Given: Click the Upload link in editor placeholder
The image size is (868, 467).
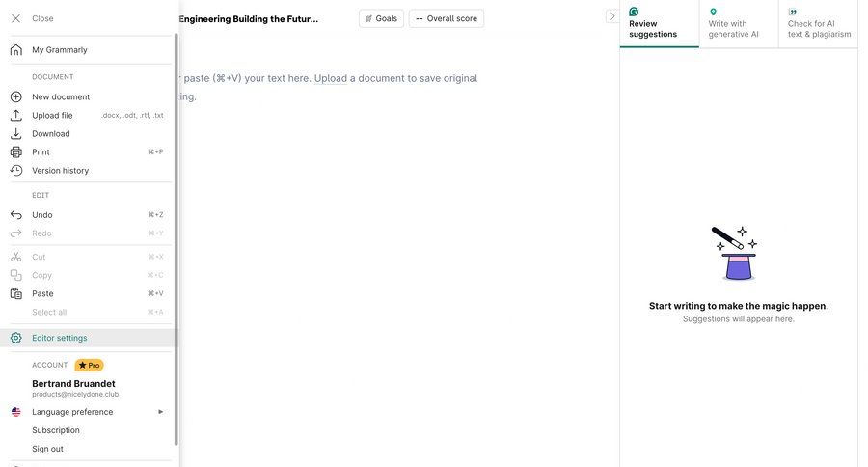Looking at the screenshot, I should click(331, 78).
